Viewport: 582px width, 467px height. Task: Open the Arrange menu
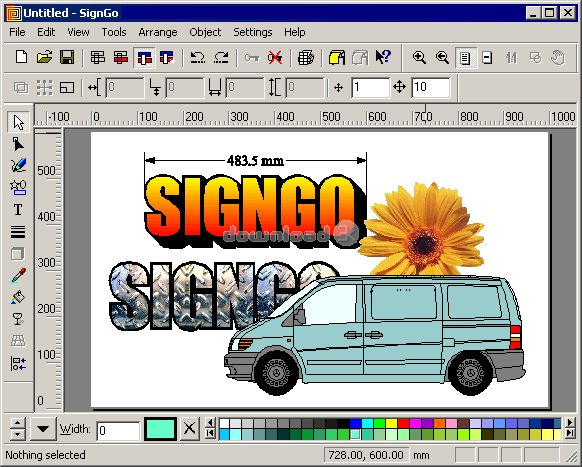click(158, 32)
